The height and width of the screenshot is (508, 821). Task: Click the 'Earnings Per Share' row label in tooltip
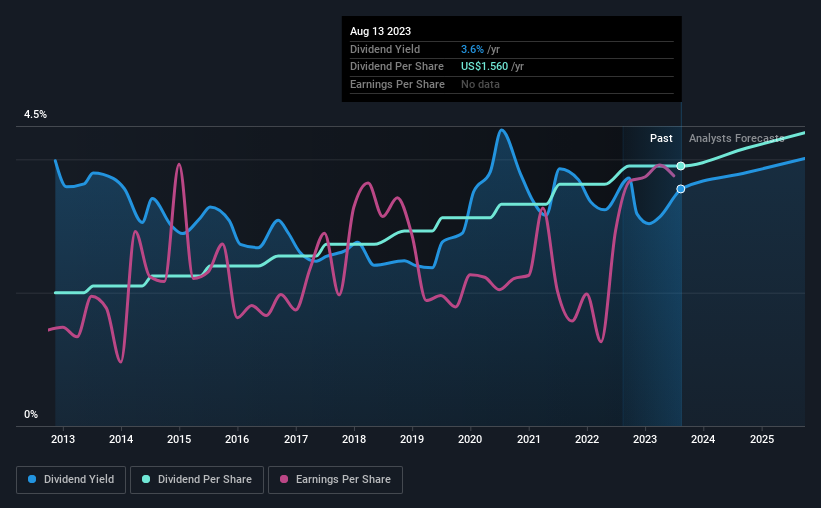click(x=397, y=84)
